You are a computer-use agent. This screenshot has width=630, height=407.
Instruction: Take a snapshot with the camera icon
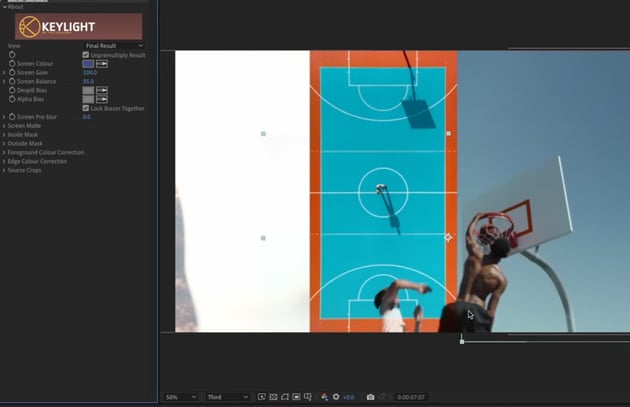pos(370,397)
